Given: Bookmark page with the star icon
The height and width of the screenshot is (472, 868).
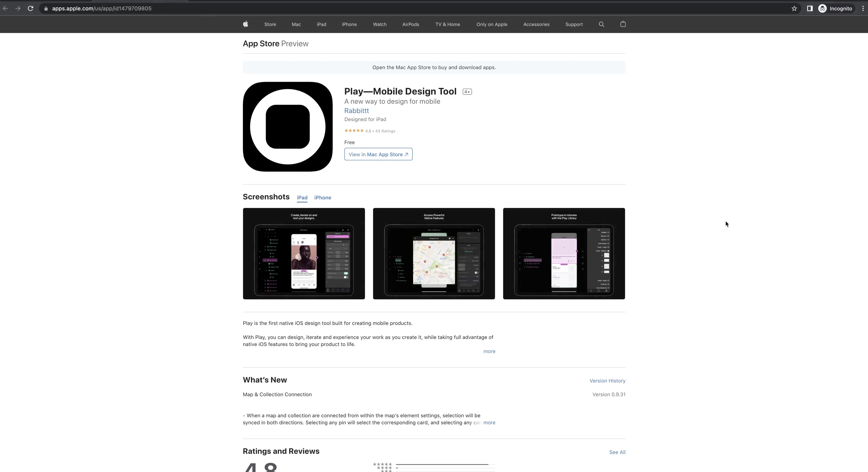Looking at the screenshot, I should (x=794, y=8).
